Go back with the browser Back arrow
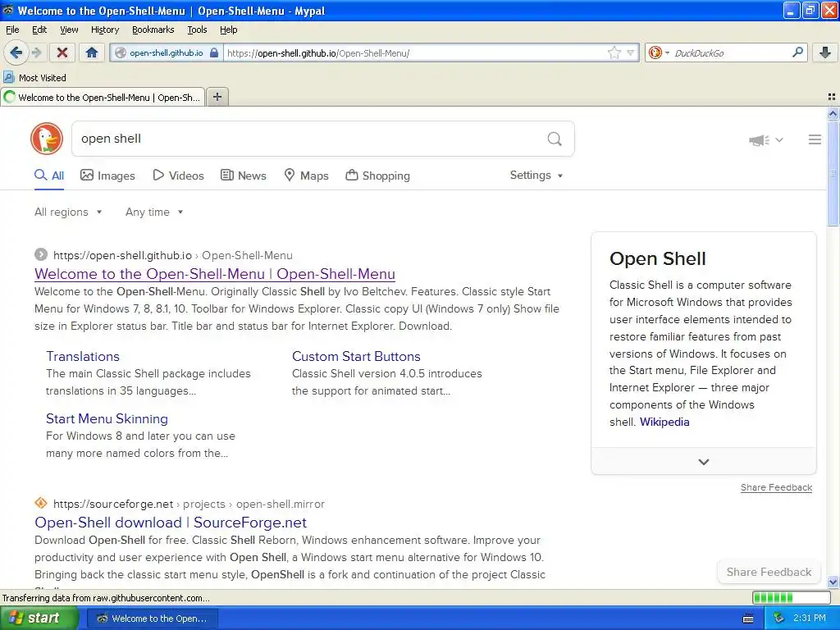Viewport: 840px width, 630px height. tap(16, 52)
